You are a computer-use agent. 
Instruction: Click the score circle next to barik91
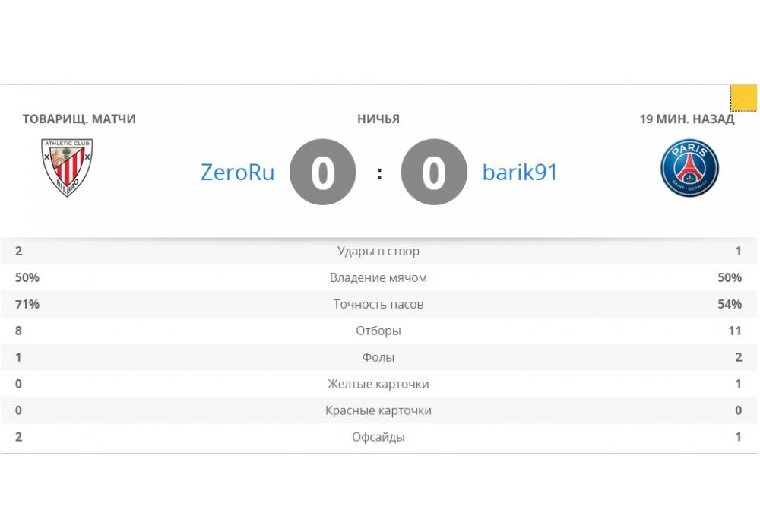(433, 173)
